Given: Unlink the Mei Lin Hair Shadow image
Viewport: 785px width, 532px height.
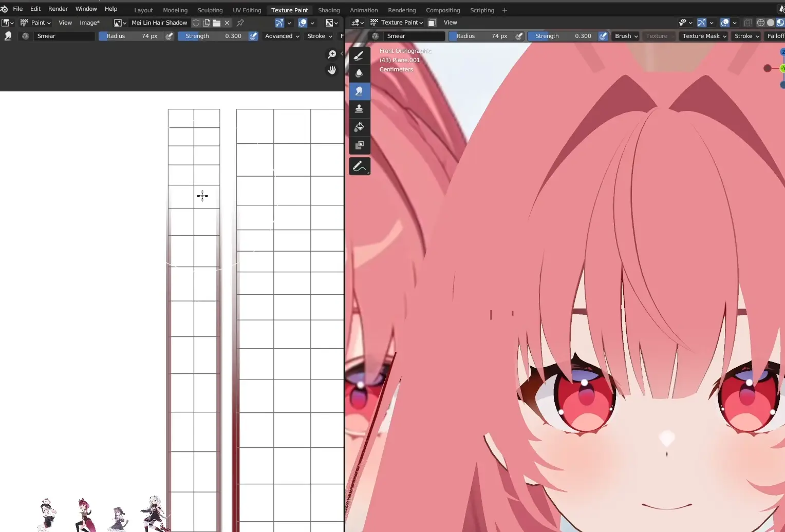Looking at the screenshot, I should pyautogui.click(x=227, y=23).
